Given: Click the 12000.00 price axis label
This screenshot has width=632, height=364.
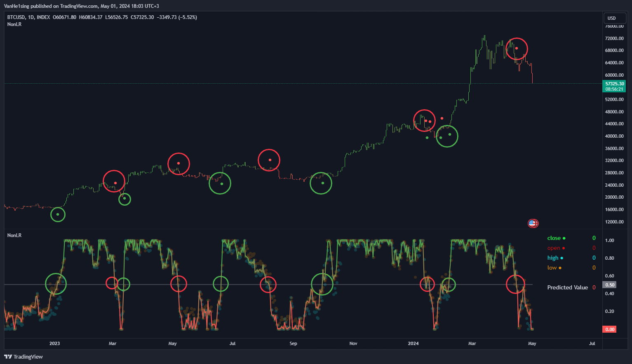Looking at the screenshot, I should click(614, 222).
